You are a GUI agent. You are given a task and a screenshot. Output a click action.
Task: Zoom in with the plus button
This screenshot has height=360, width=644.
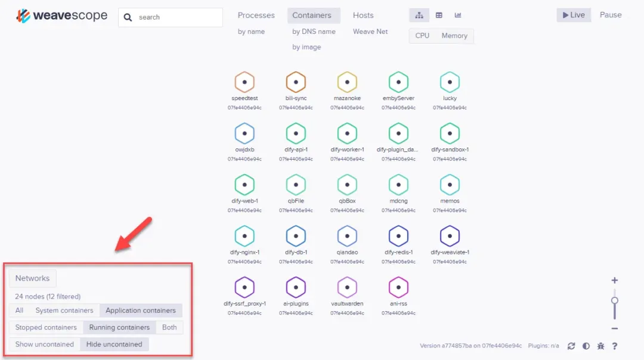(614, 280)
